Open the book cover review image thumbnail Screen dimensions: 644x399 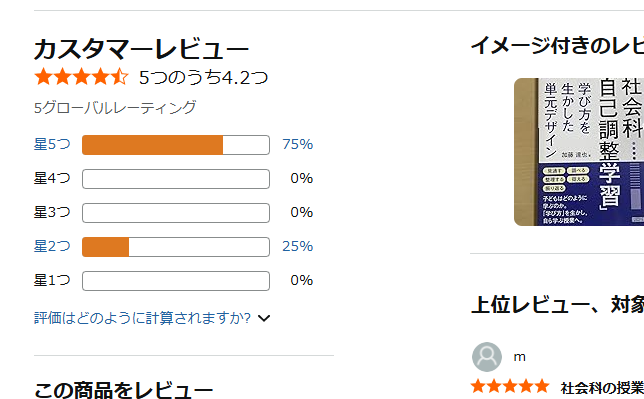coord(579,152)
